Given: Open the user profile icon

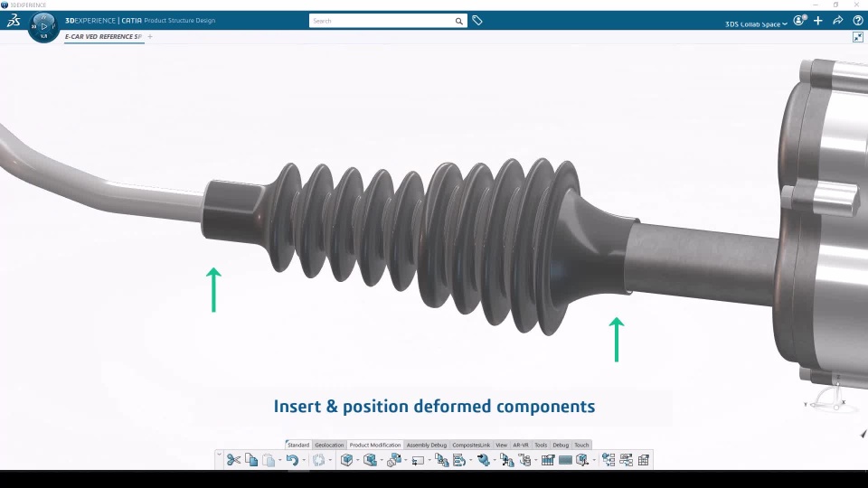Looking at the screenshot, I should point(798,21).
